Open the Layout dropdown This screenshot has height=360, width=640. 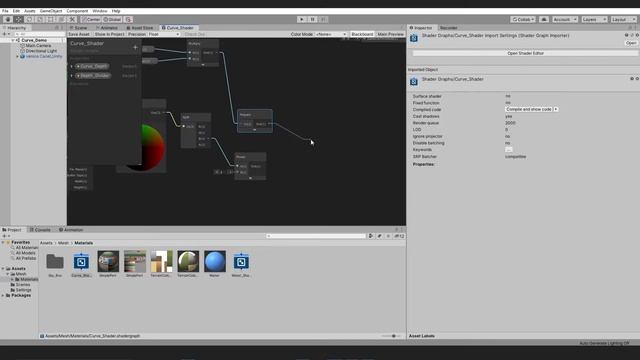[624, 19]
